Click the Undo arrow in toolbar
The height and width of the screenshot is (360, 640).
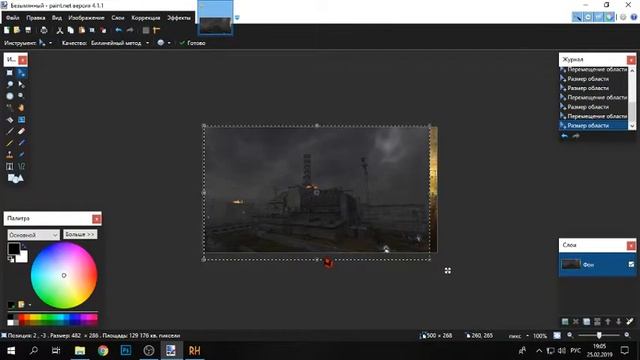tap(119, 30)
